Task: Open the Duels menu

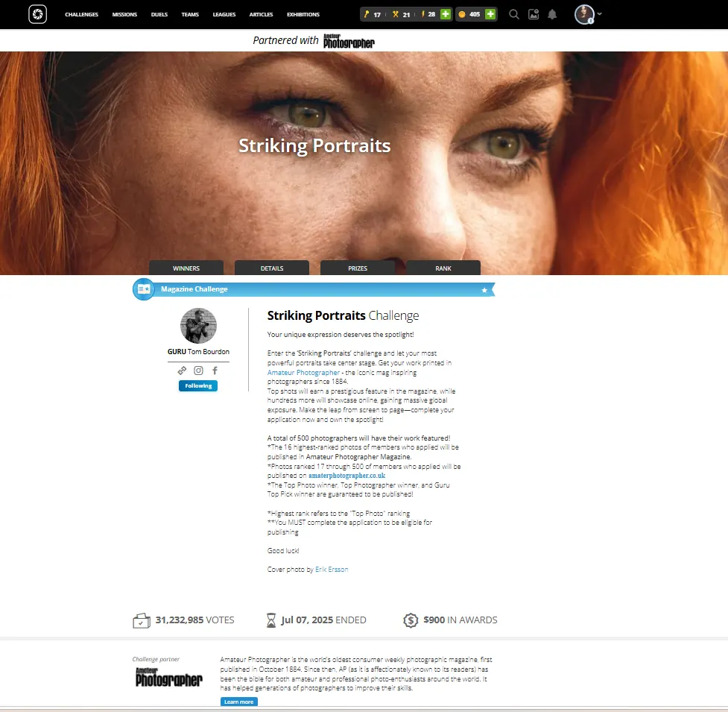Action: [159, 14]
